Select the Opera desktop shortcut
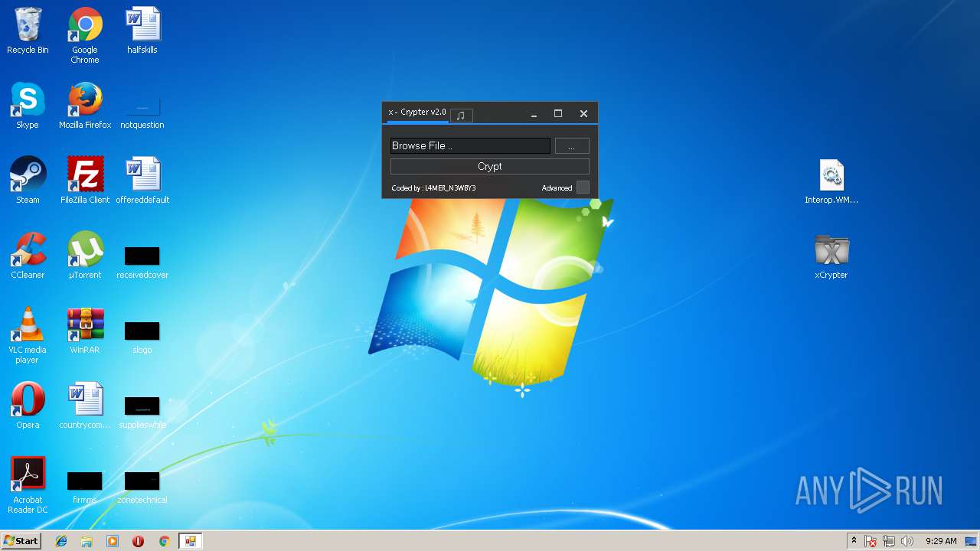The width and height of the screenshot is (980, 551). [28, 406]
